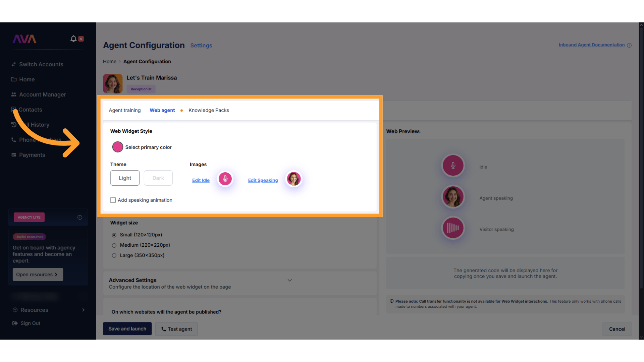Click the Agency Lite info icon

point(80,217)
